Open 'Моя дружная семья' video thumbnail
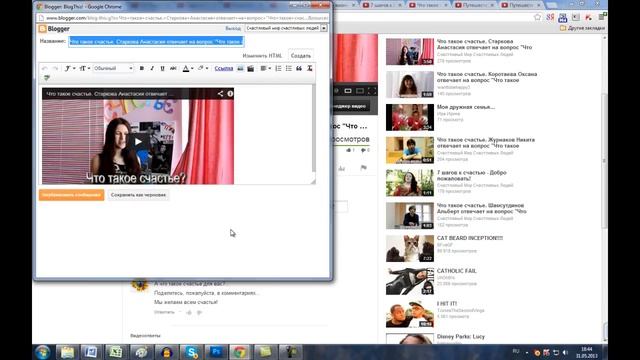This screenshot has height=360, width=640. [410, 117]
